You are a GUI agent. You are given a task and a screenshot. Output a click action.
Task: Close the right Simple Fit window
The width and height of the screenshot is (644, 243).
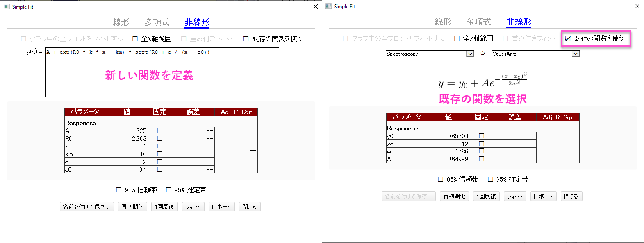(x=637, y=6)
